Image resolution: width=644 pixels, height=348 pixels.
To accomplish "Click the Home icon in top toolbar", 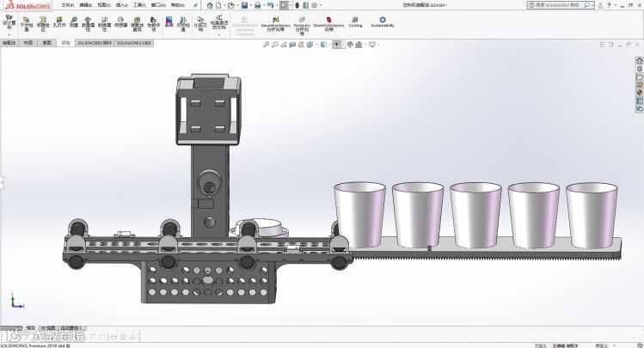I will (x=210, y=5).
